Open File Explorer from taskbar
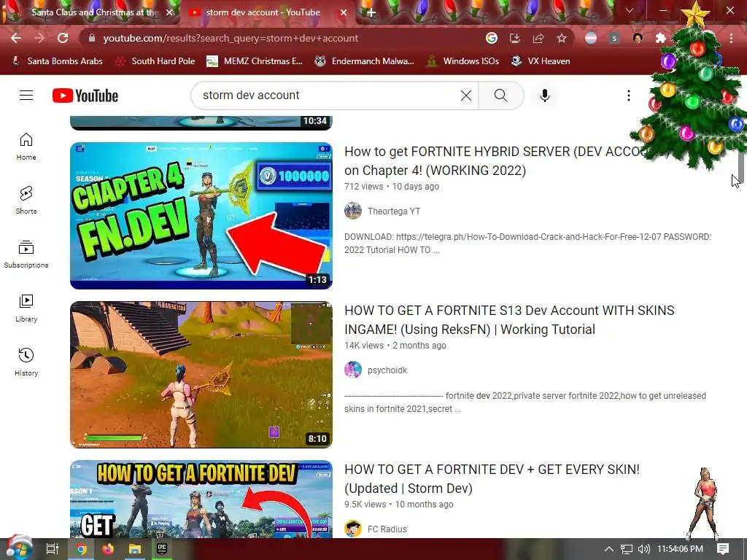The height and width of the screenshot is (560, 747). click(x=135, y=549)
